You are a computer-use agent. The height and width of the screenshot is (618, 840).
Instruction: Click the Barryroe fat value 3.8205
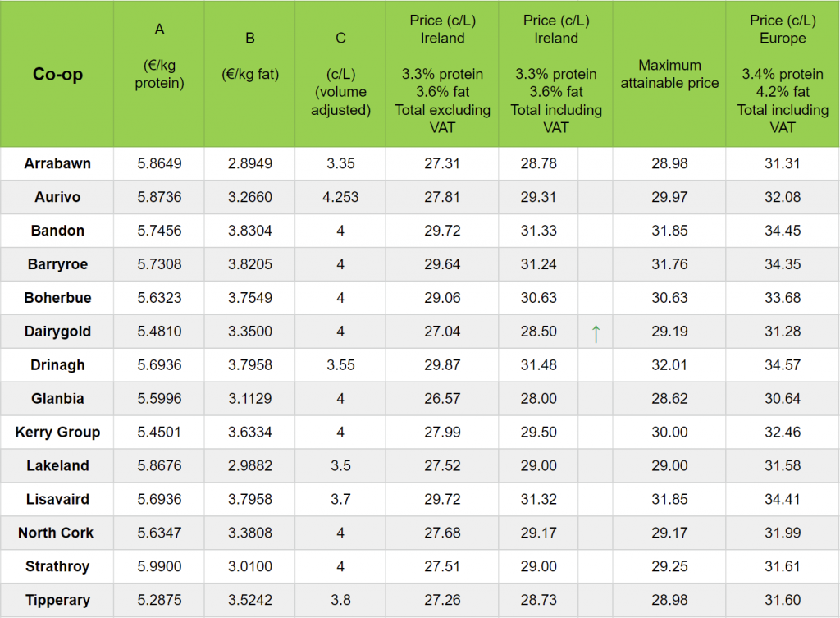pos(250,264)
